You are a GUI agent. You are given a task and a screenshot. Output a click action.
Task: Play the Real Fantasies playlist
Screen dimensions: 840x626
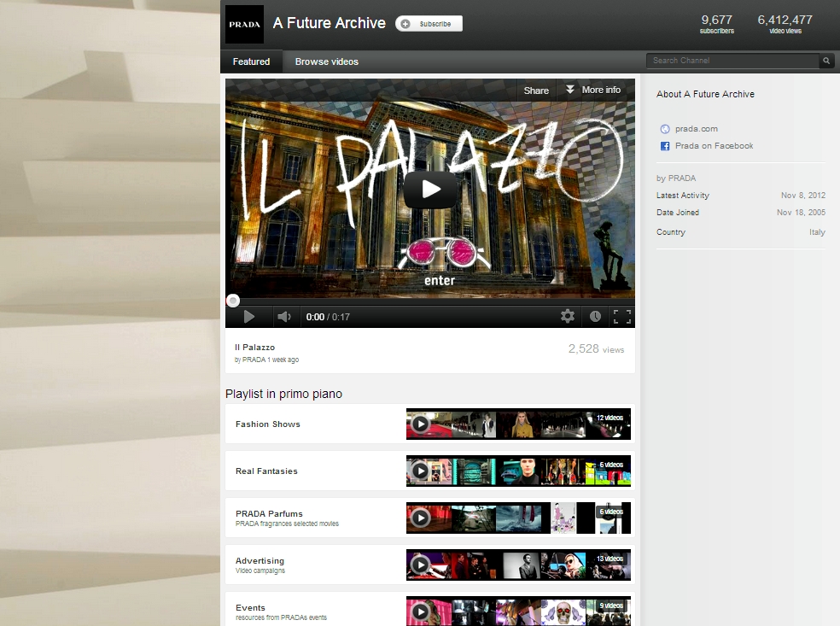(420, 471)
